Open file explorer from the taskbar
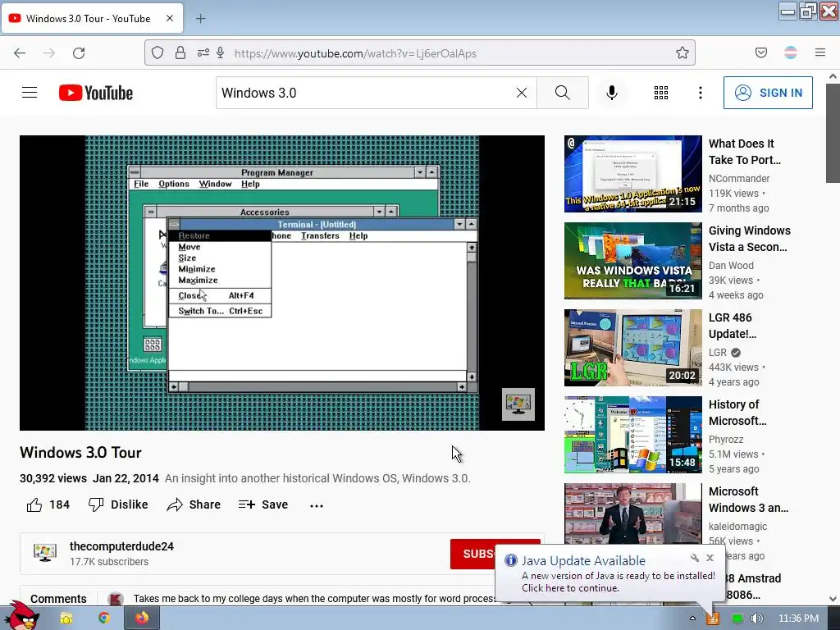The height and width of the screenshot is (630, 840). (66, 619)
